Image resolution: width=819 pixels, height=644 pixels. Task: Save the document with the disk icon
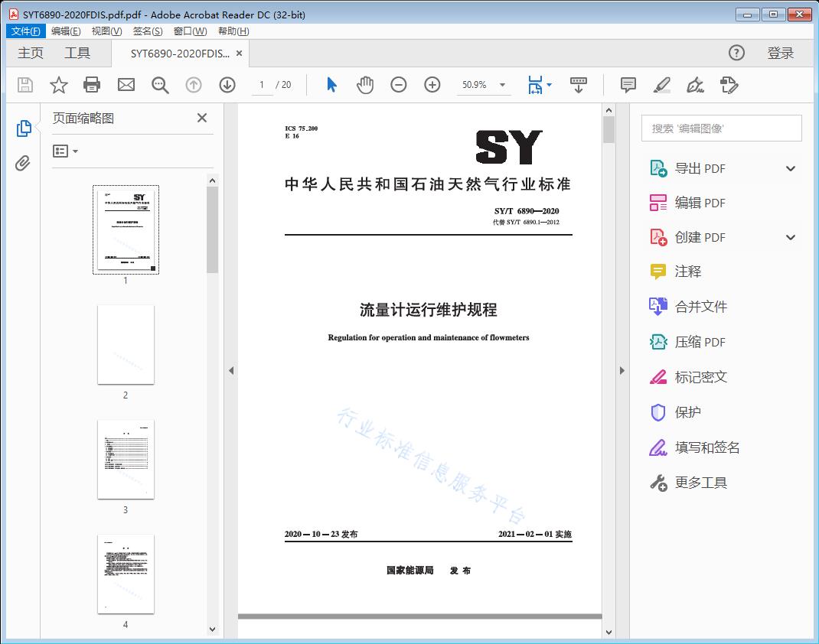tap(24, 85)
